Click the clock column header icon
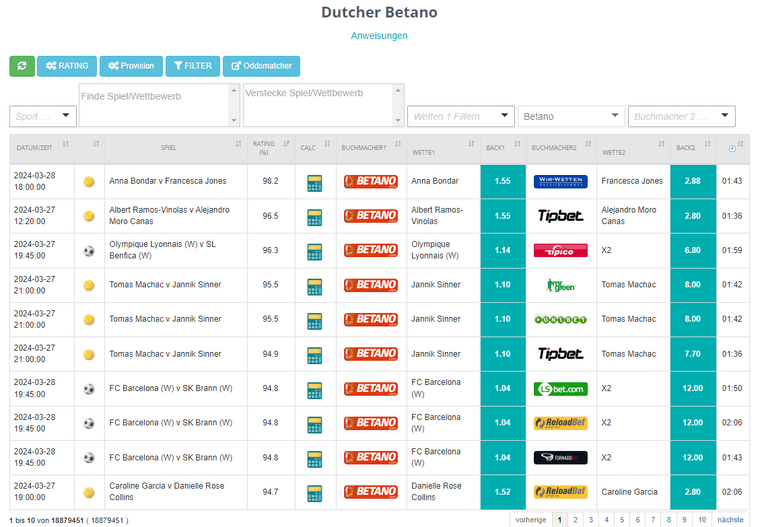Image resolution: width=760 pixels, height=527 pixels. pos(732,148)
